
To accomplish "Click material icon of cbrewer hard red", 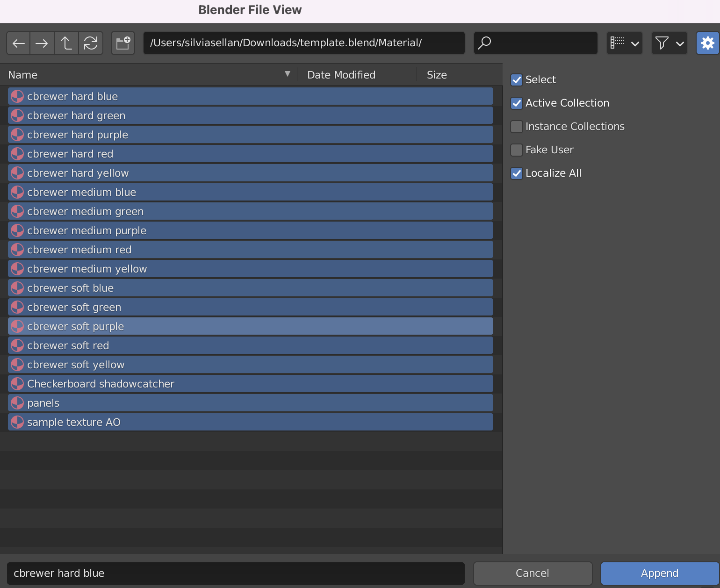I will coord(17,154).
